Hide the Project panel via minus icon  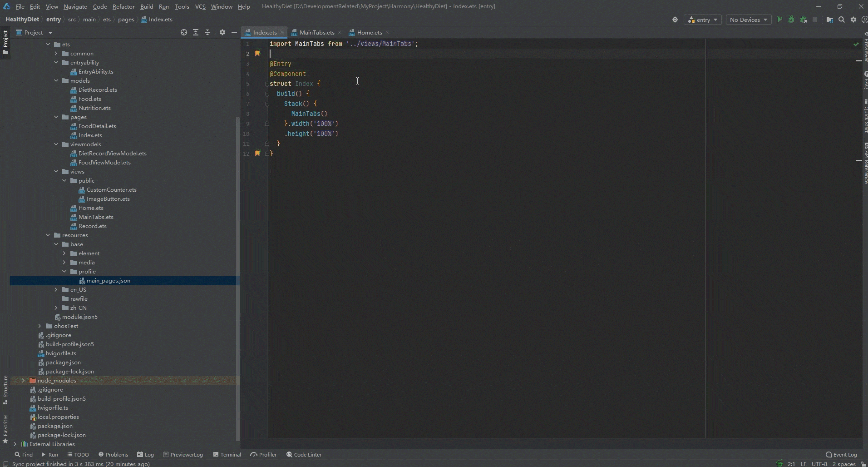click(x=234, y=32)
